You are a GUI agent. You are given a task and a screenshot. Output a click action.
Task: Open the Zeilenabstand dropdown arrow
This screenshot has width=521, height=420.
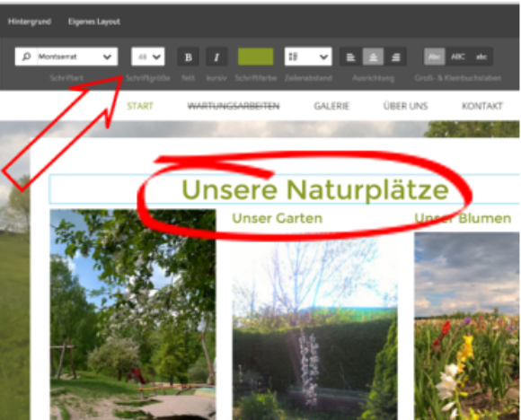323,57
